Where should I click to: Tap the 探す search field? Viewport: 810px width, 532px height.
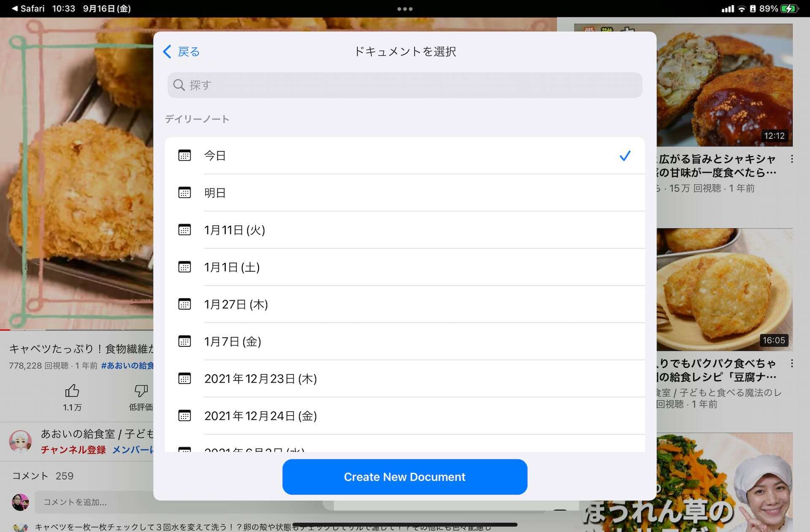[x=405, y=85]
